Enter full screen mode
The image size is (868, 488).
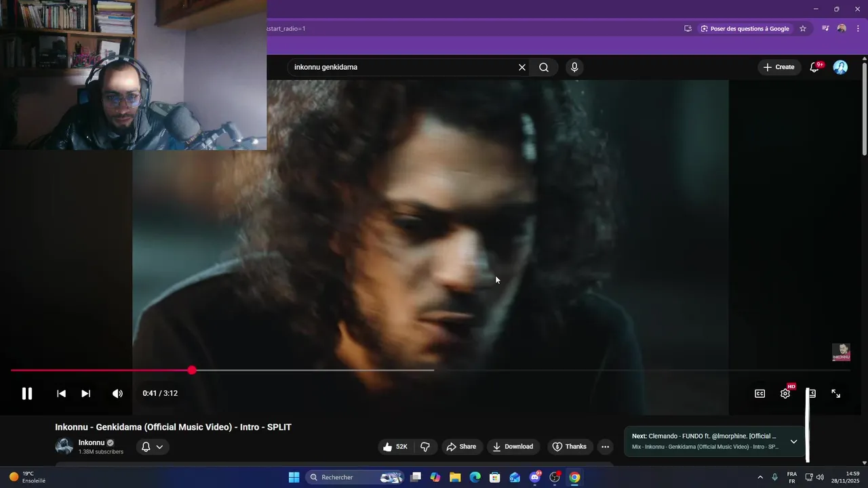pyautogui.click(x=836, y=394)
